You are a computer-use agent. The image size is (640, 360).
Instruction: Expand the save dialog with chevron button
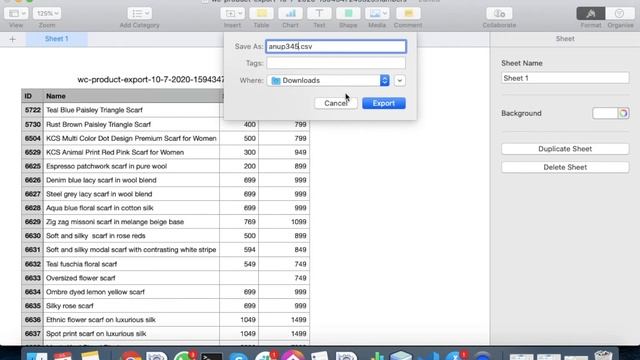(400, 80)
